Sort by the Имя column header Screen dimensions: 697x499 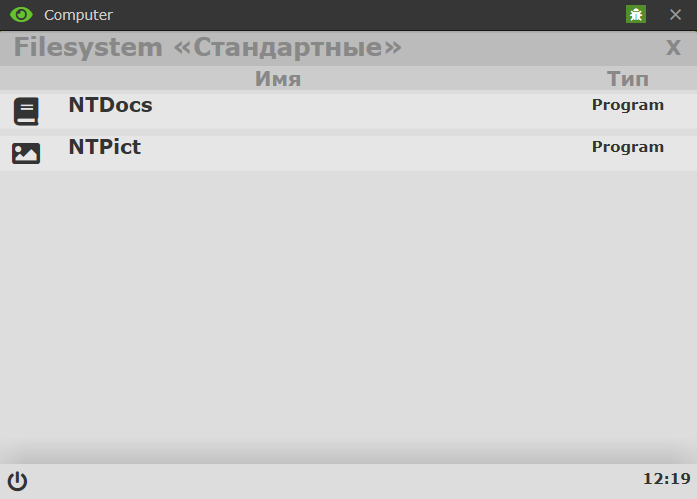[x=278, y=79]
